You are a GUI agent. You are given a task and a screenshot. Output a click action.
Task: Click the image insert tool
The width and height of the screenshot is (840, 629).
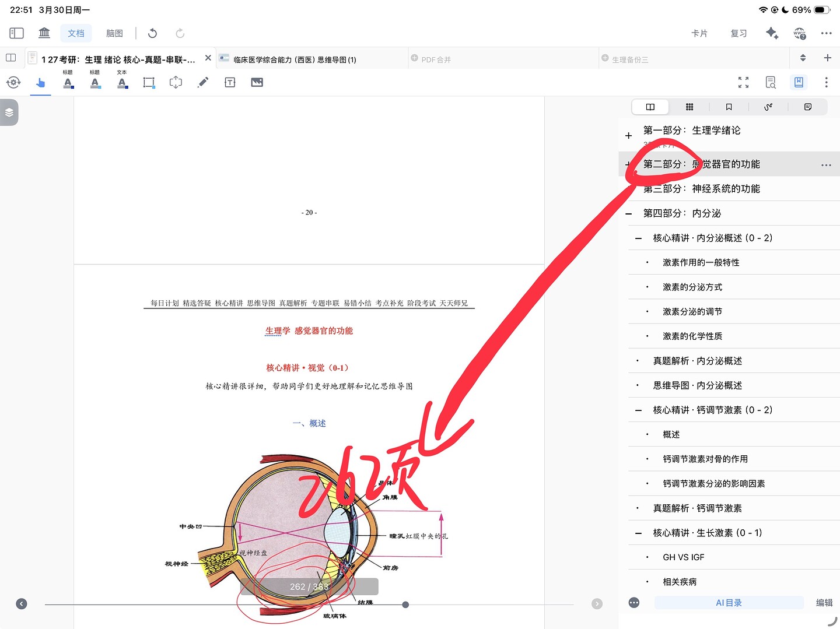257,82
